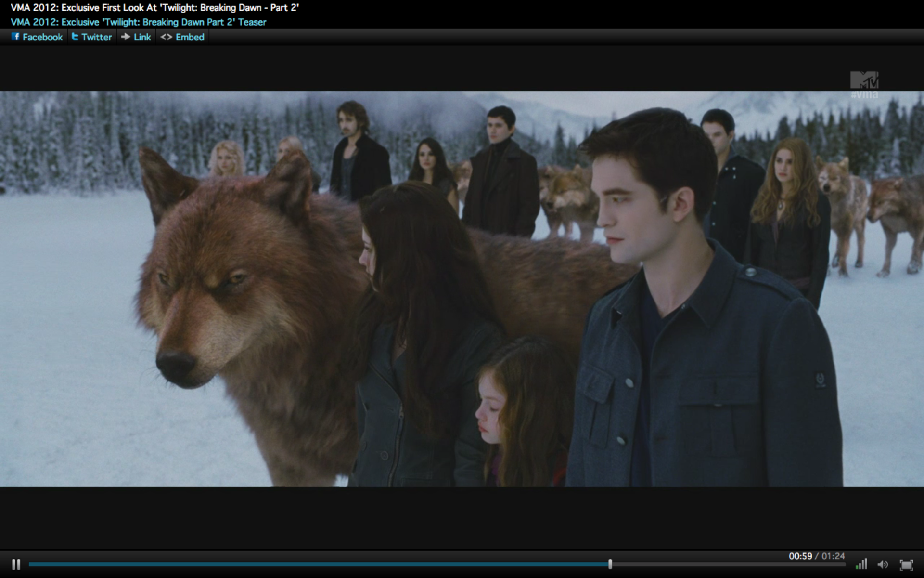Click the playback scrubber handle

point(610,564)
